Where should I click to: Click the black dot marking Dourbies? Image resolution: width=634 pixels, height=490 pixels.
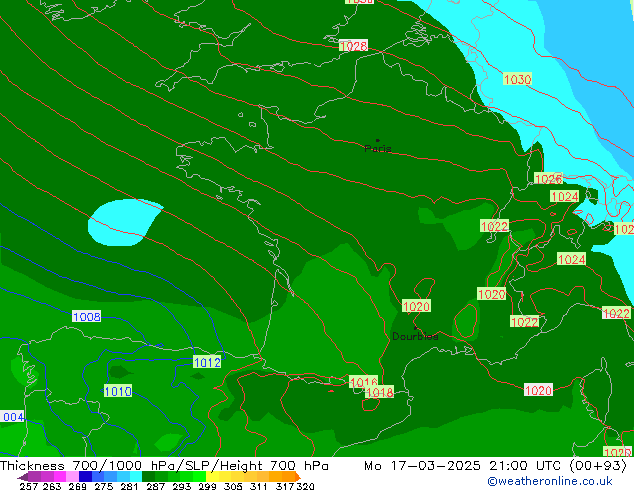(x=415, y=328)
